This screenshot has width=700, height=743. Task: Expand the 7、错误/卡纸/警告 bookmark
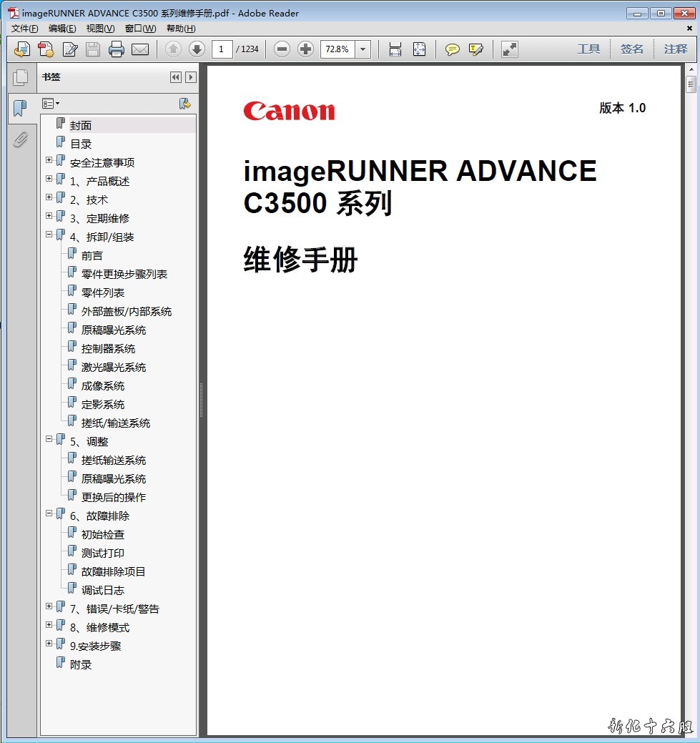[x=49, y=606]
